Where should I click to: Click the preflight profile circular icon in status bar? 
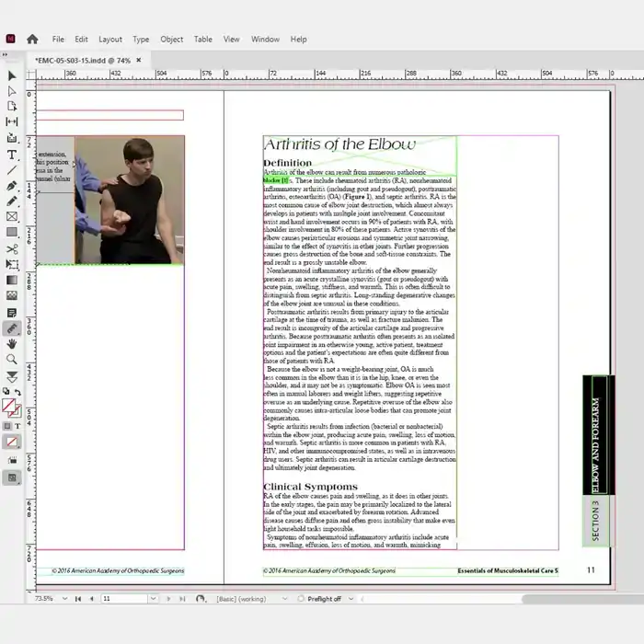point(201,599)
